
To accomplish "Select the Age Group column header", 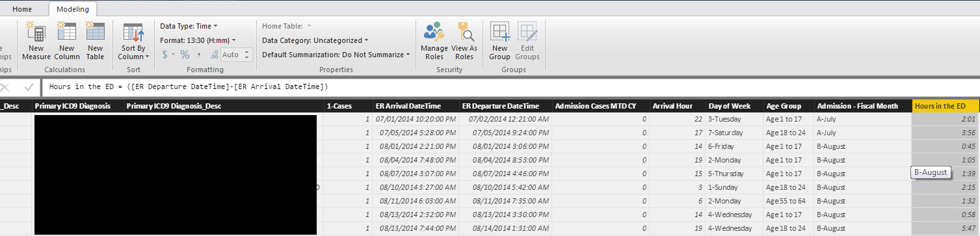I will (789, 106).
